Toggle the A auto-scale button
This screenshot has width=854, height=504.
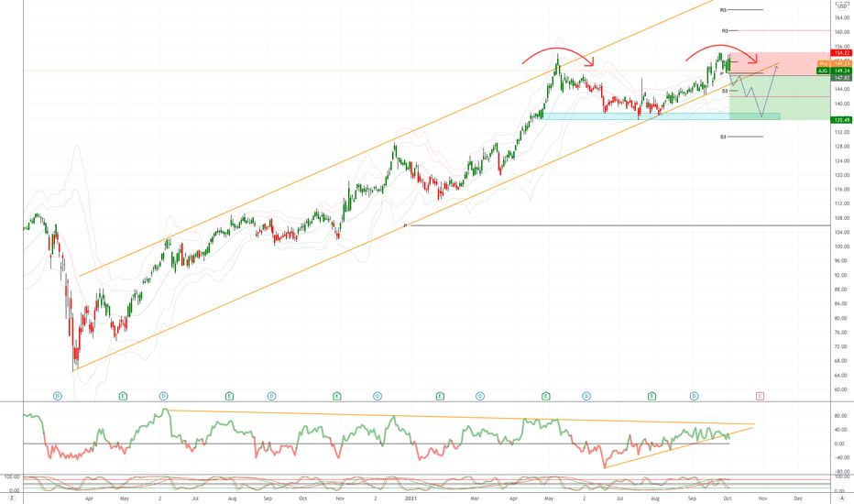click(x=842, y=498)
